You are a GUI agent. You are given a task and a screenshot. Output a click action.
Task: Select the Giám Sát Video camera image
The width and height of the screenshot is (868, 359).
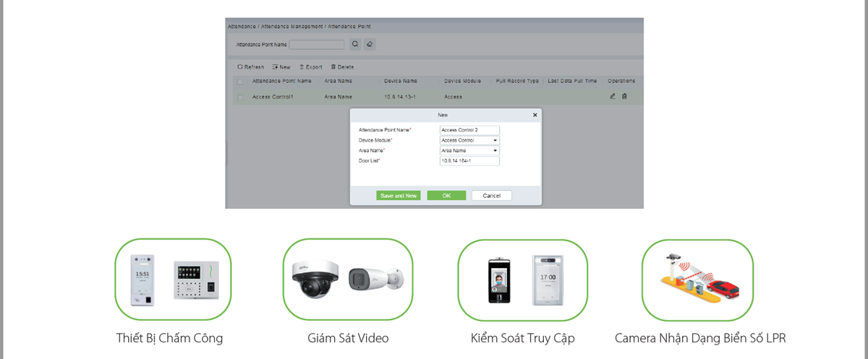347,280
